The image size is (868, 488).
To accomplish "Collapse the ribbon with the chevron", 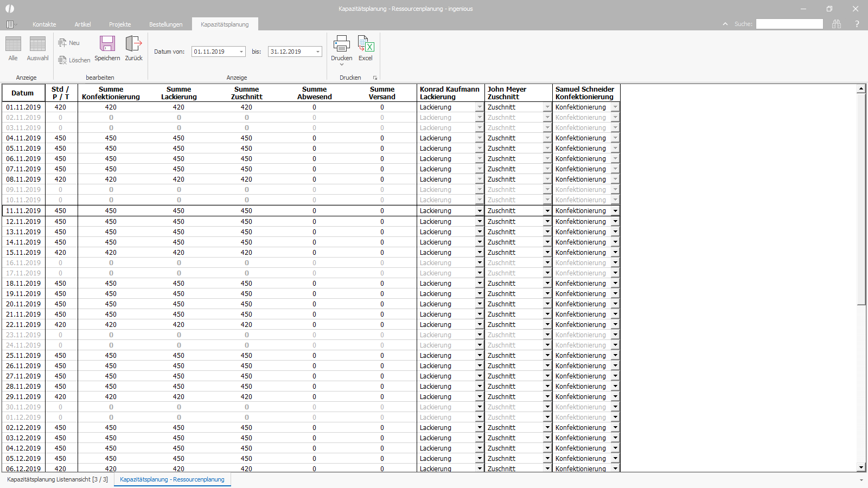I will tap(725, 24).
